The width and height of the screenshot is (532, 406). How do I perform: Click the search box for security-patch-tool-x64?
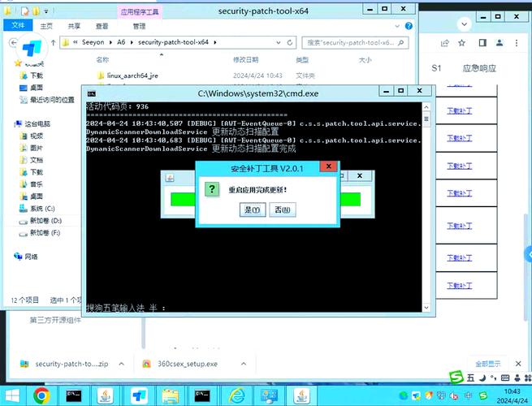point(353,42)
